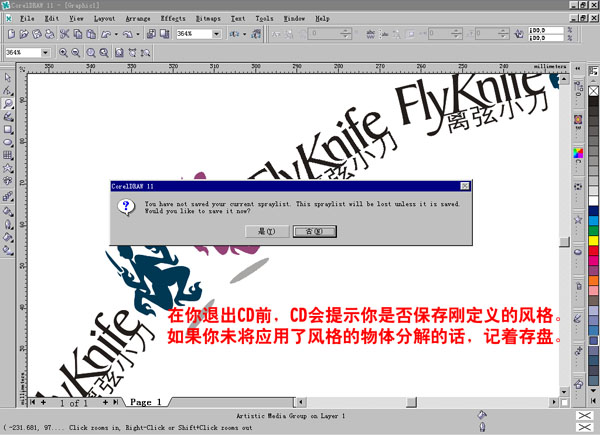This screenshot has height=435, width=600.
Task: Click the Import icon in toolbar
Action: coord(152,34)
